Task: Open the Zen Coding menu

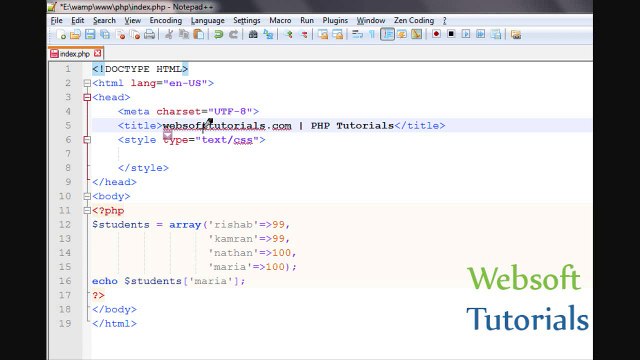Action: (413, 20)
